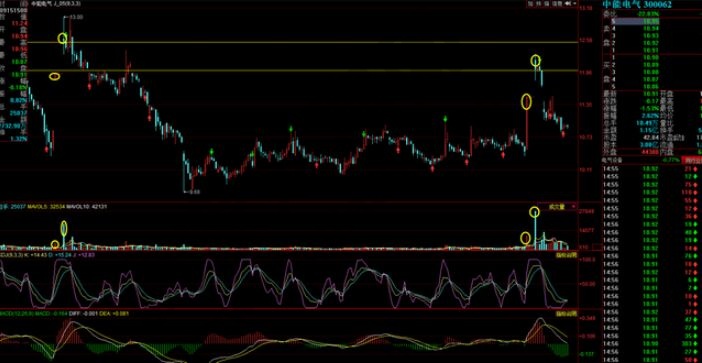Click the fourth wider button in chart toolbar
The image size is (702, 363).
coord(557,4)
